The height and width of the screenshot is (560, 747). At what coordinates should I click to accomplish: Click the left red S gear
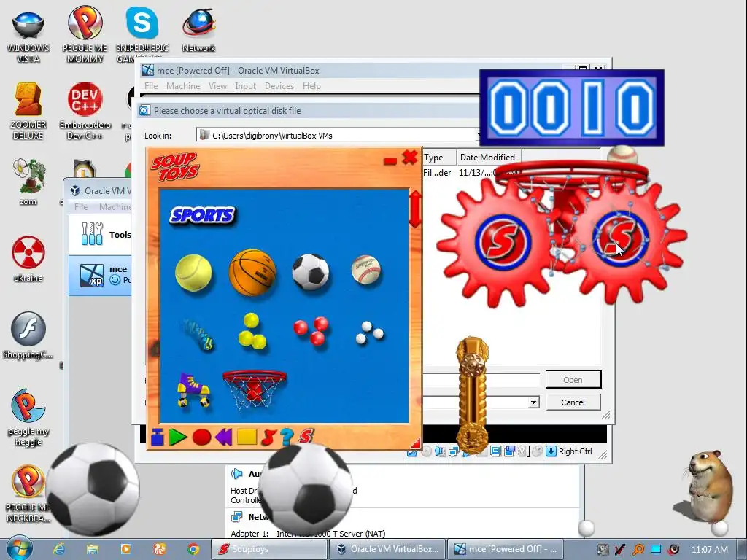(503, 241)
